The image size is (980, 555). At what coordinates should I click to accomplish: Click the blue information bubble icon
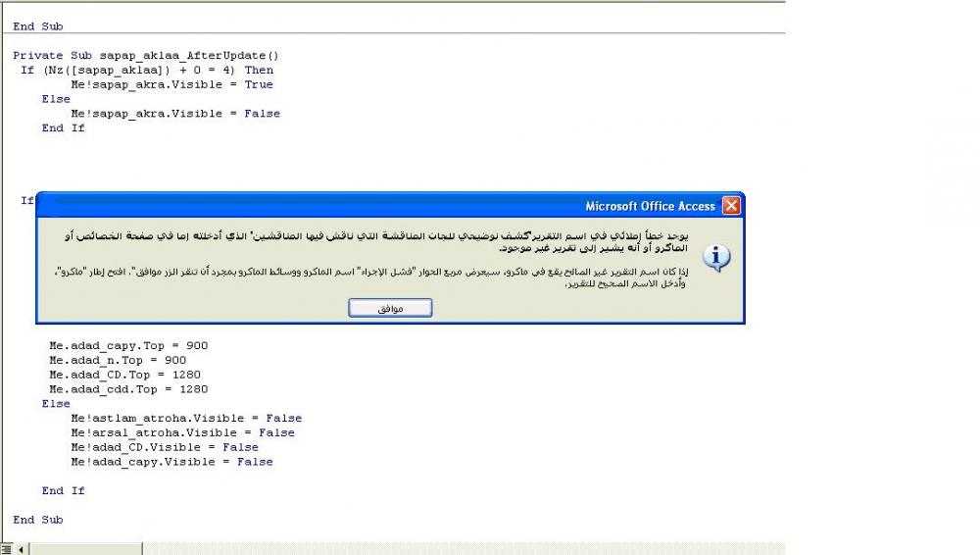click(x=716, y=257)
